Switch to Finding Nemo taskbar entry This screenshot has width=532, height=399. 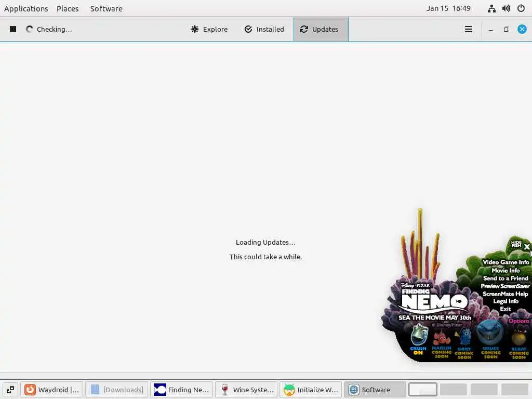click(x=181, y=390)
